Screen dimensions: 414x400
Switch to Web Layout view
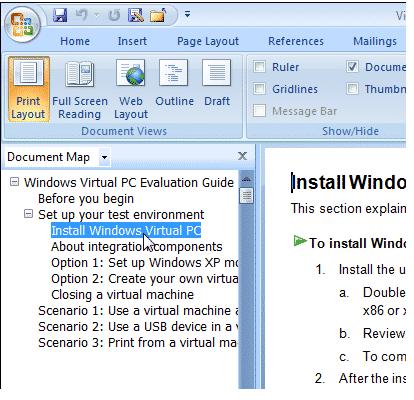coord(131,89)
